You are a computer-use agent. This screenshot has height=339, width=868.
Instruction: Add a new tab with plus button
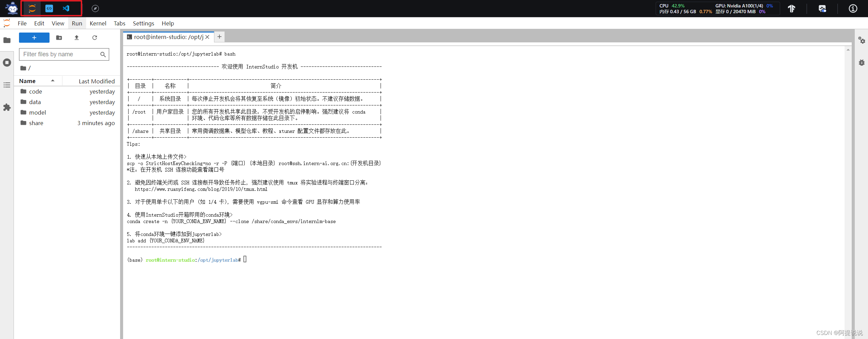(219, 37)
